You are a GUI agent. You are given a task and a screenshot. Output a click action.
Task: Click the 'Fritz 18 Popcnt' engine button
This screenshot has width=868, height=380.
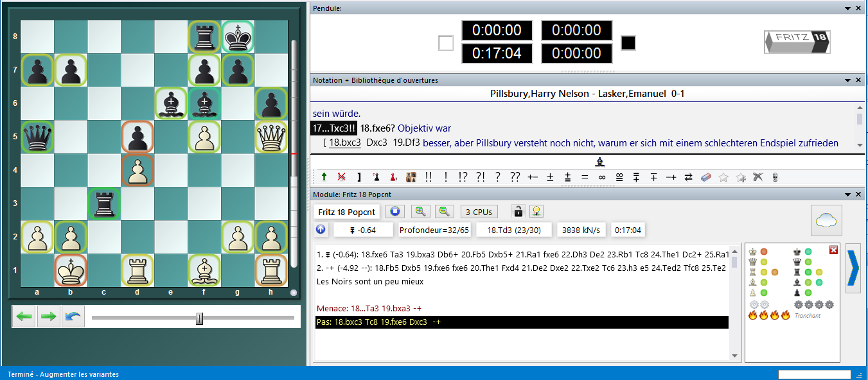pyautogui.click(x=348, y=212)
